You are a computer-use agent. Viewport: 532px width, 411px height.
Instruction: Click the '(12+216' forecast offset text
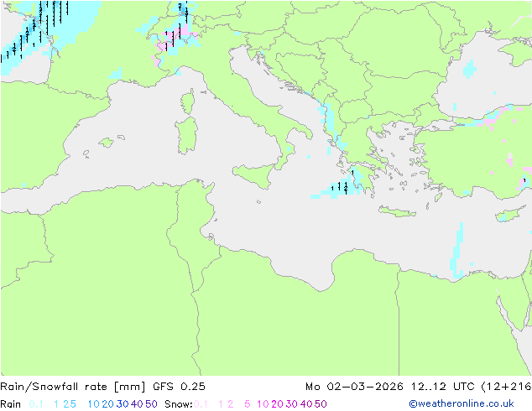506,387
